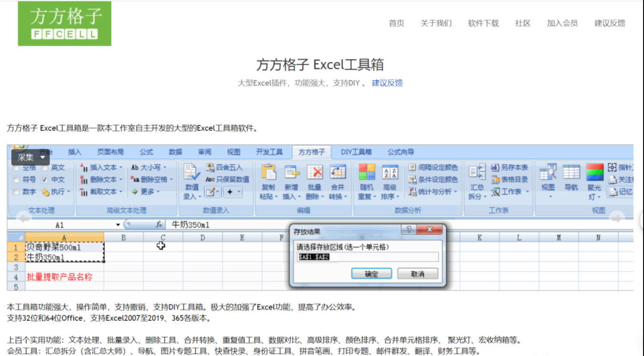Open the 软件下载 navigation link
Image resolution: width=644 pixels, height=356 pixels.
click(x=483, y=23)
